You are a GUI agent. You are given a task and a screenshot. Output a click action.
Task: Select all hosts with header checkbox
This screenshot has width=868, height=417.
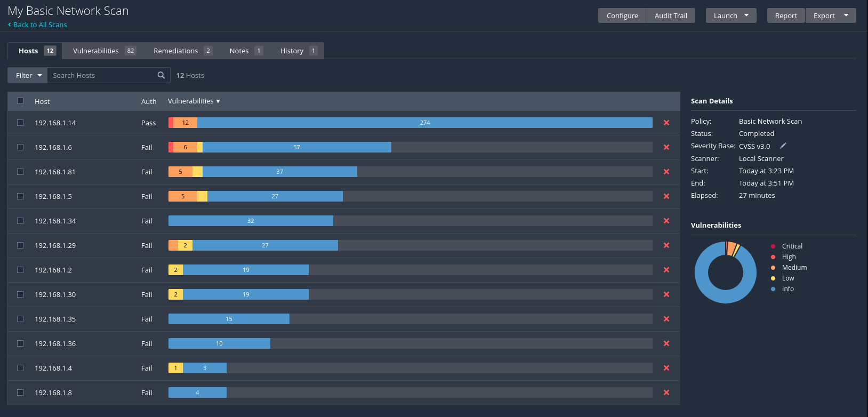(20, 101)
